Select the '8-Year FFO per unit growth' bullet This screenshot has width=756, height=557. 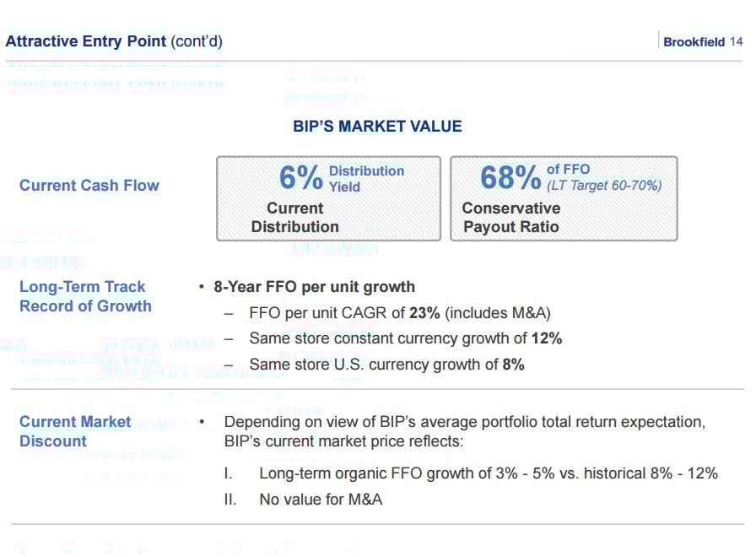point(314,287)
